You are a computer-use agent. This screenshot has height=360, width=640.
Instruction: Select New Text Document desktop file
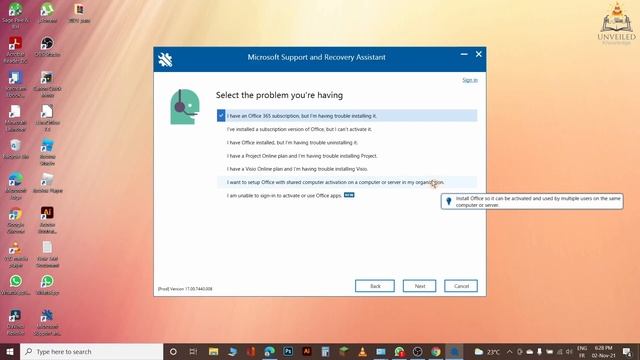(x=47, y=255)
